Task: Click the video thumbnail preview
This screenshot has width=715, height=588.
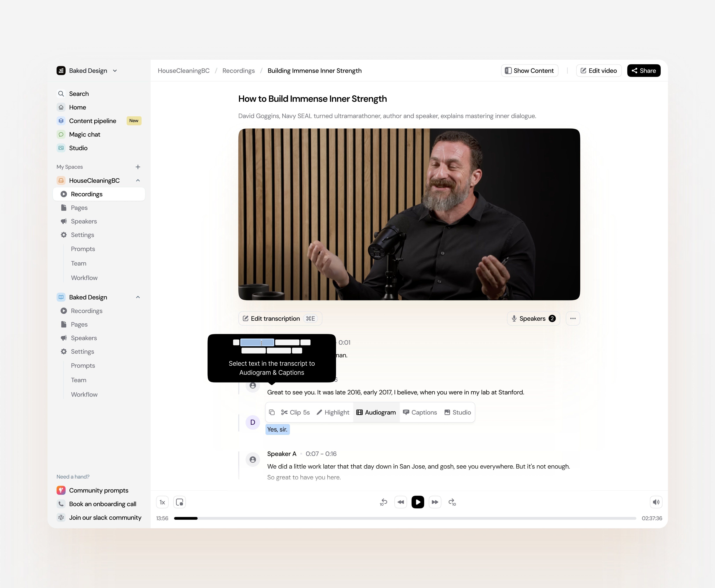Action: point(409,214)
